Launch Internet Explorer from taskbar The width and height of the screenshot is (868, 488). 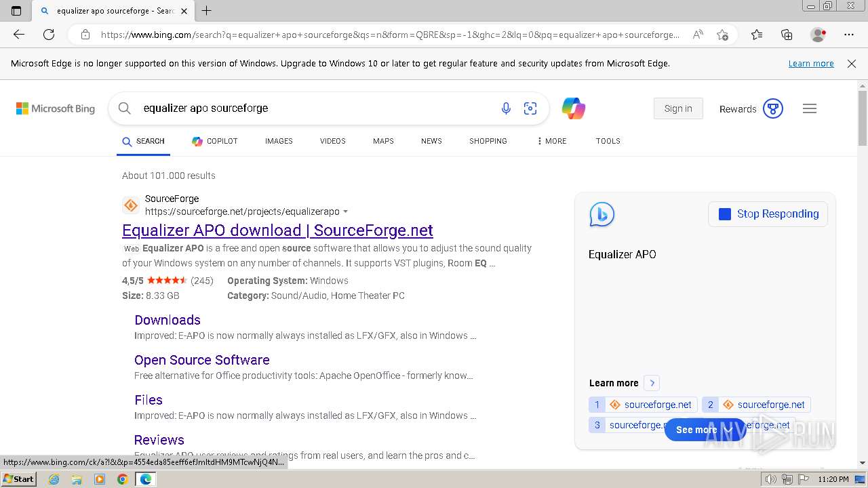(54, 479)
